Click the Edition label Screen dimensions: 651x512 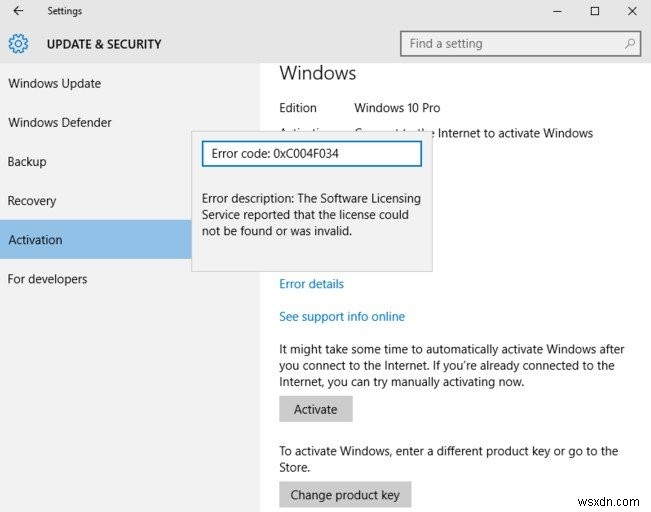[x=298, y=108]
